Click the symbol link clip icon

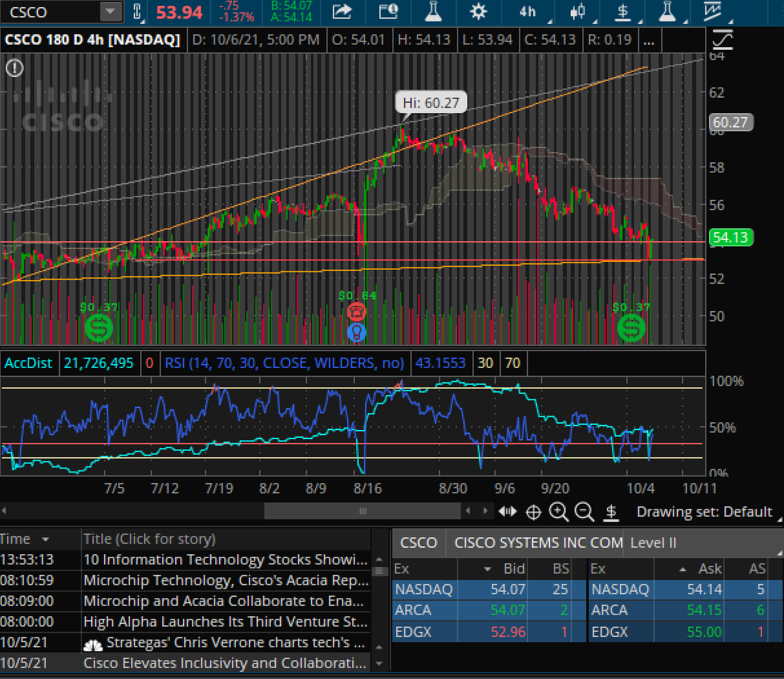[137, 12]
